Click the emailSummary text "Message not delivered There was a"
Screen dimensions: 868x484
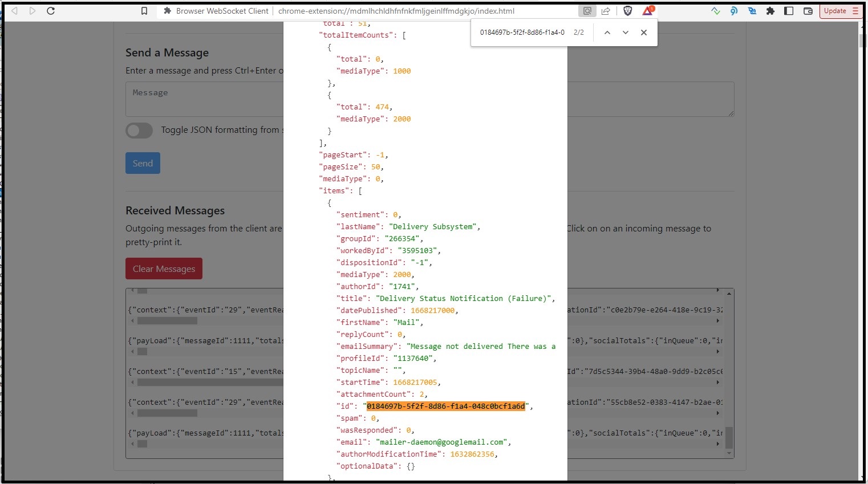point(481,347)
